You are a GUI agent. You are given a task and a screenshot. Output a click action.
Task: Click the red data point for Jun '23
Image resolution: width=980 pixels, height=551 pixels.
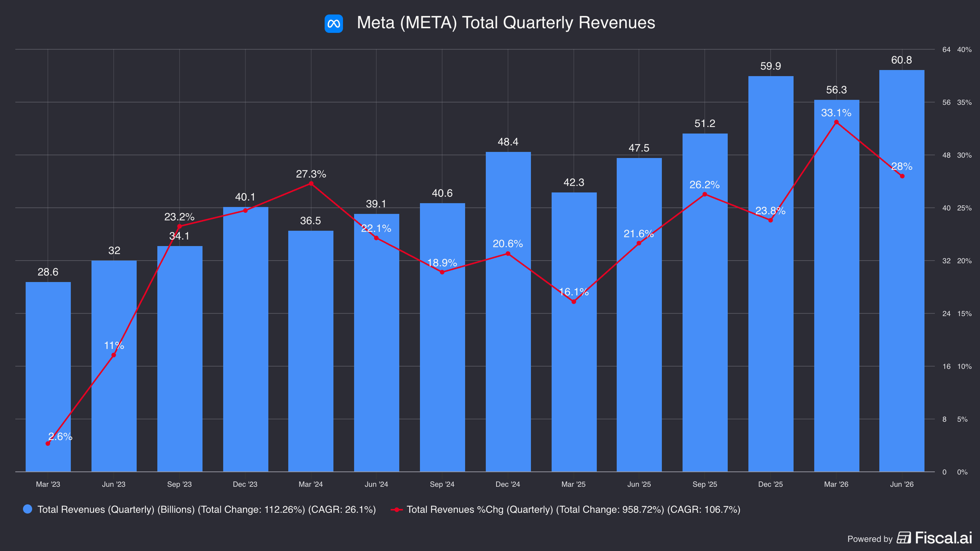114,355
